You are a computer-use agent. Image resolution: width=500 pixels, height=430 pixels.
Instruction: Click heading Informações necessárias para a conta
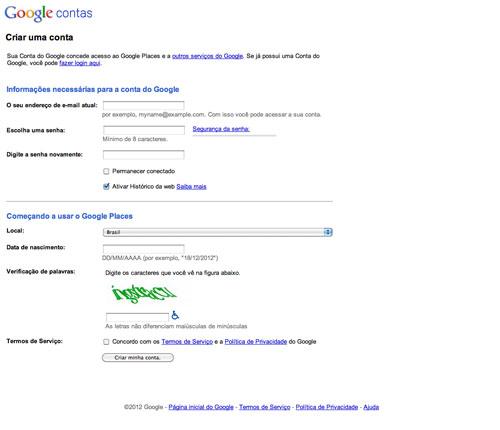coord(93,89)
